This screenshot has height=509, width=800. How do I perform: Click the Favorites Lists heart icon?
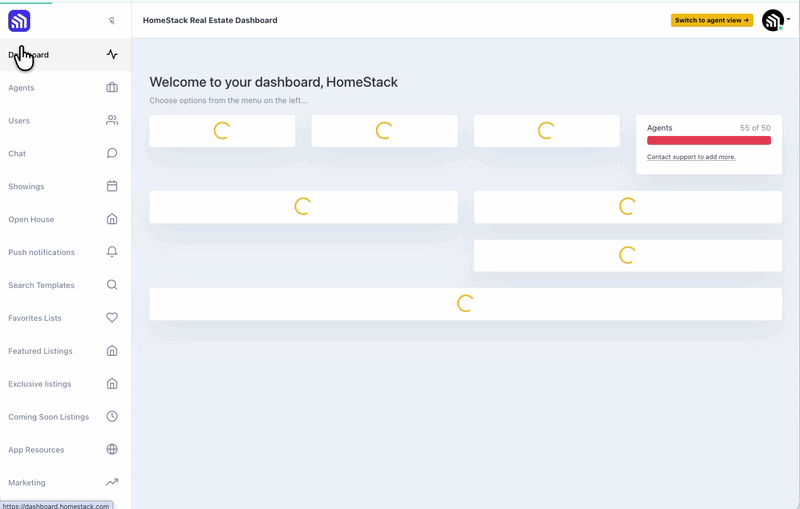point(112,318)
